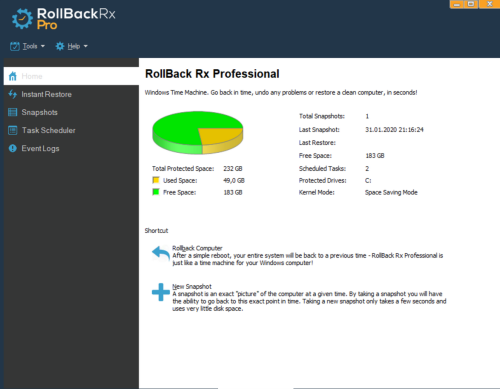The height and width of the screenshot is (389, 500).
Task: Click the Last Snapshot date 31.01.2020 21:16:24
Action: click(x=394, y=129)
